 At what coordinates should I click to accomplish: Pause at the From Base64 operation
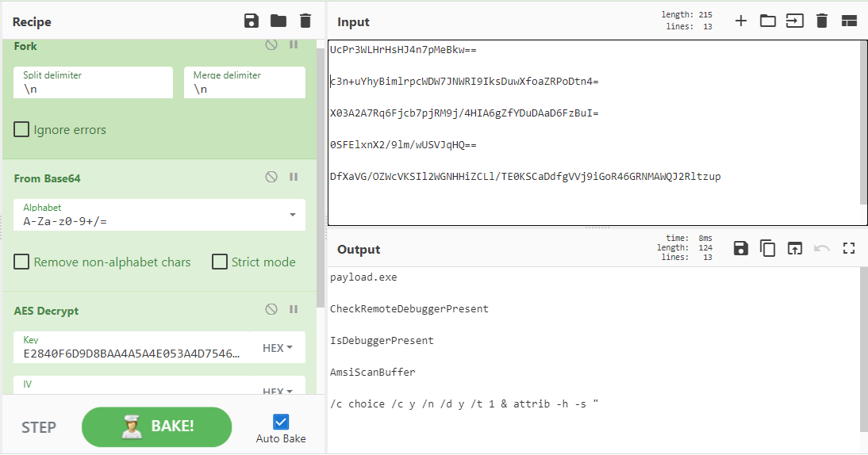point(294,178)
